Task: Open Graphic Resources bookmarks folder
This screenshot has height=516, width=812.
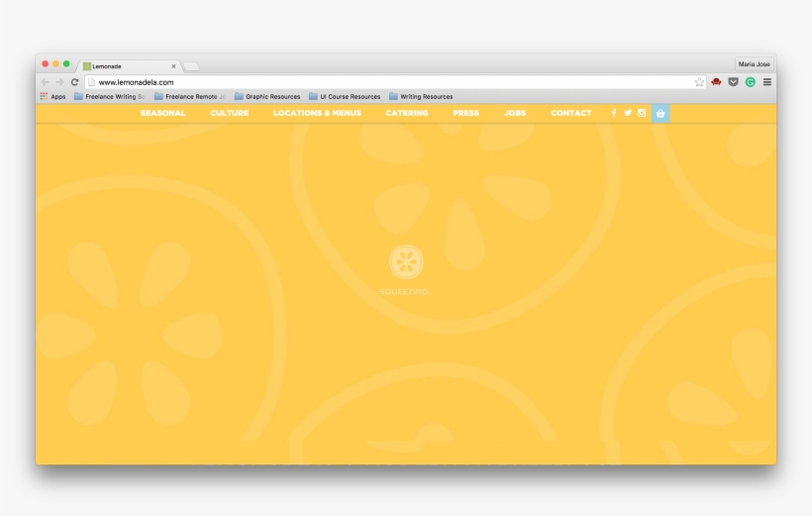Action: coord(267,96)
